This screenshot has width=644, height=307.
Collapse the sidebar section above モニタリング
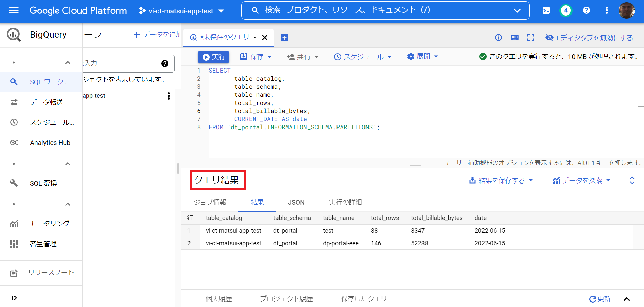coord(68,204)
